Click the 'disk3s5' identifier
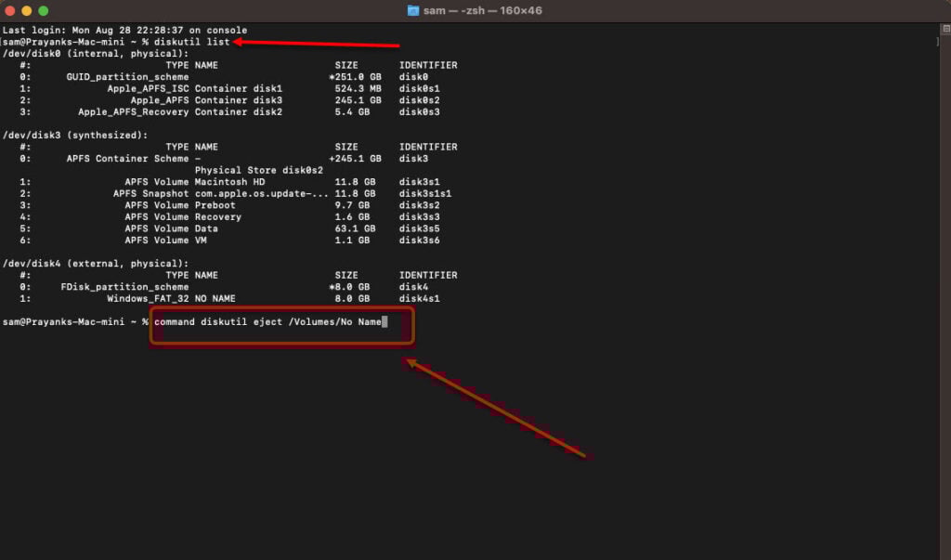The width and height of the screenshot is (951, 560). pos(419,228)
